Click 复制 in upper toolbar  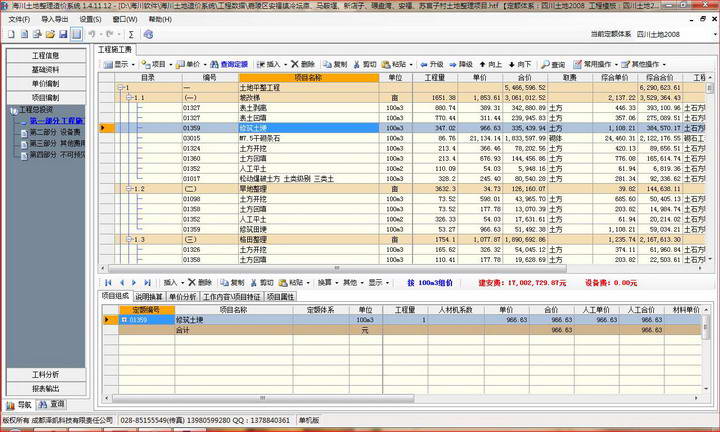click(x=335, y=64)
